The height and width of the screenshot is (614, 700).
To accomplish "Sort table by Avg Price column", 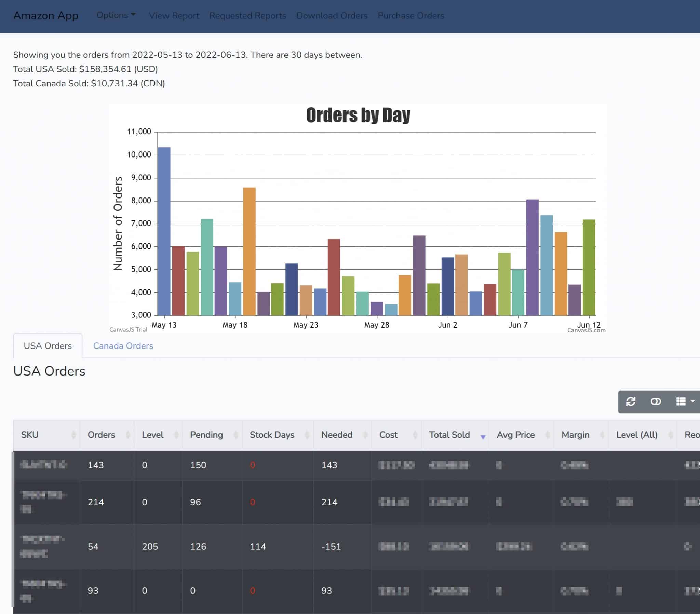I will click(522, 435).
